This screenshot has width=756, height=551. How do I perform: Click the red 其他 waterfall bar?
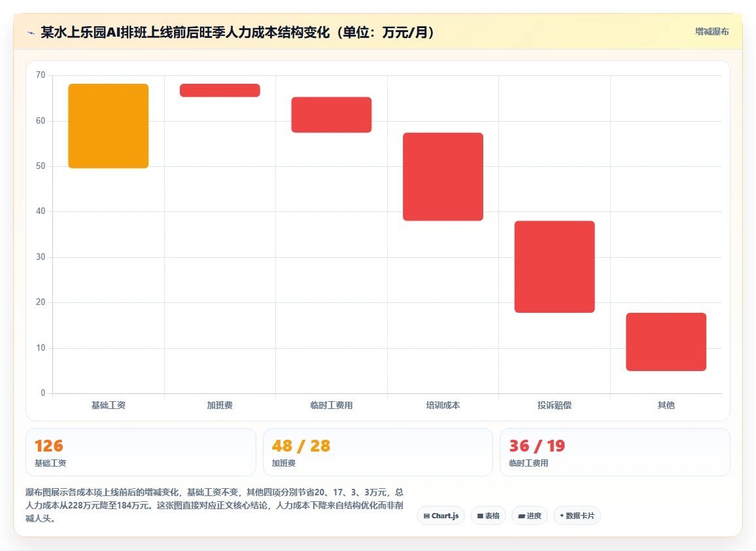tap(666, 342)
